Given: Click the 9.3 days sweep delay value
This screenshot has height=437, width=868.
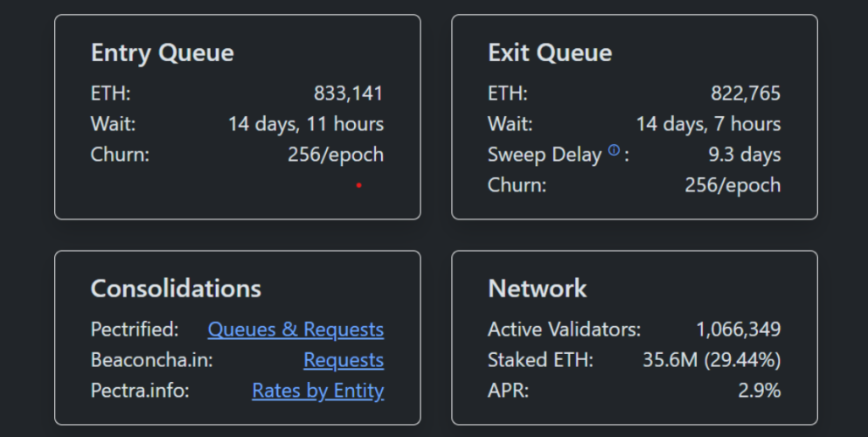Looking at the screenshot, I should tap(744, 155).
